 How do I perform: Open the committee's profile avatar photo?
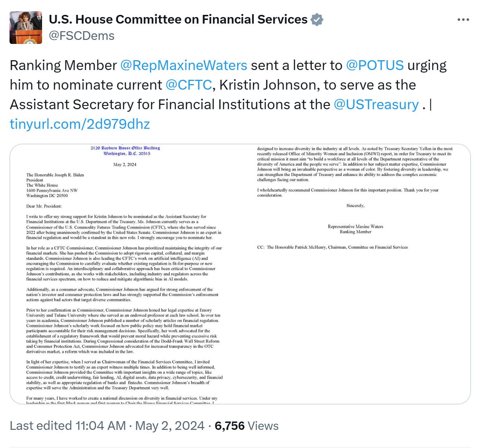tap(26, 28)
